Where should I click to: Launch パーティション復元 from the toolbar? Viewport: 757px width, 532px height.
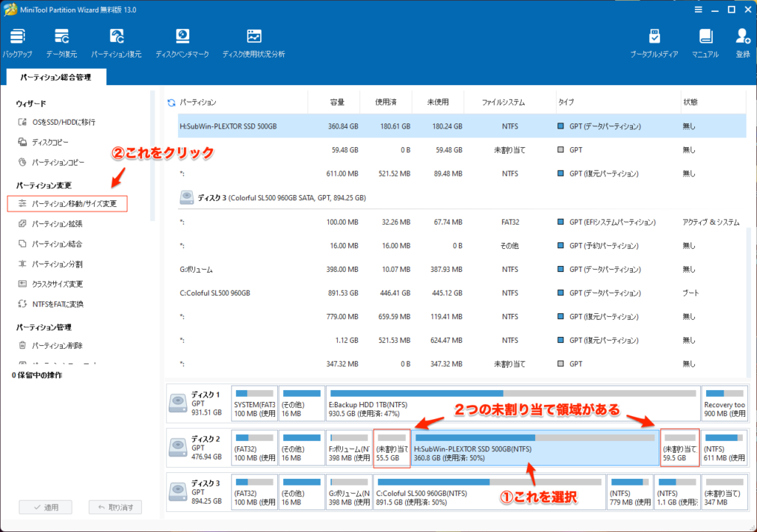(x=117, y=37)
